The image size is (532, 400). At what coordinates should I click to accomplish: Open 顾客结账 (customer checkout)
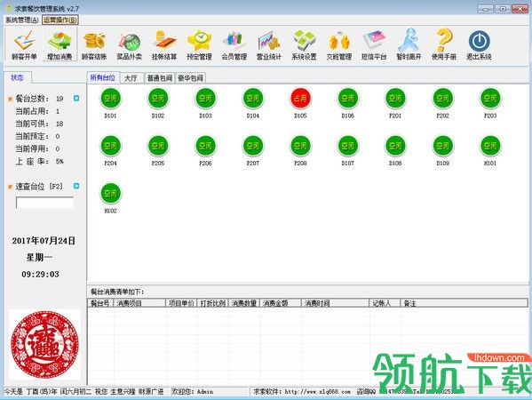click(94, 45)
